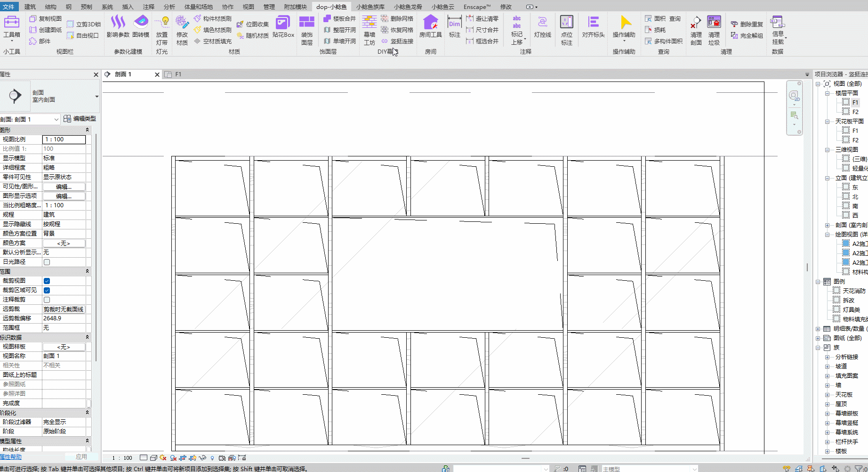Select the 点位标注 point annotation tool
This screenshot has height=472, width=868.
566,31
